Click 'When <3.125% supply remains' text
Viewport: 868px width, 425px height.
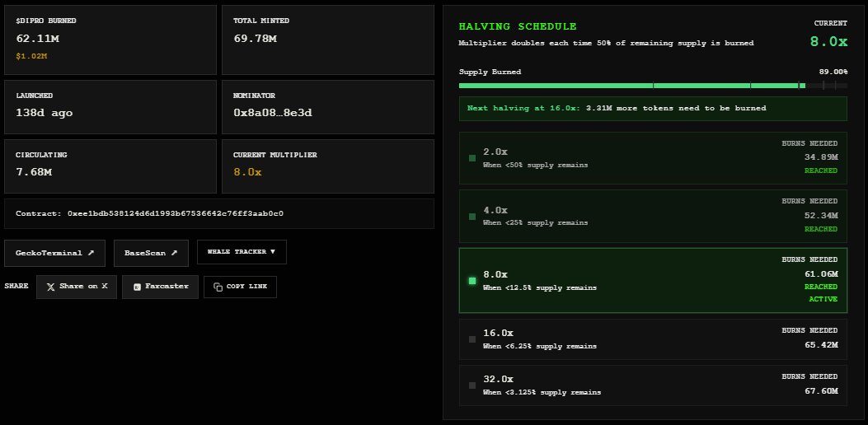(542, 392)
